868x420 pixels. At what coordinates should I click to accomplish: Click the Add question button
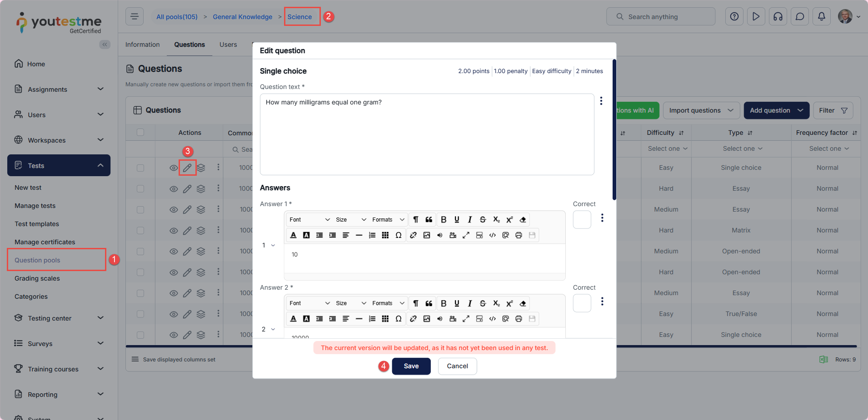point(776,110)
